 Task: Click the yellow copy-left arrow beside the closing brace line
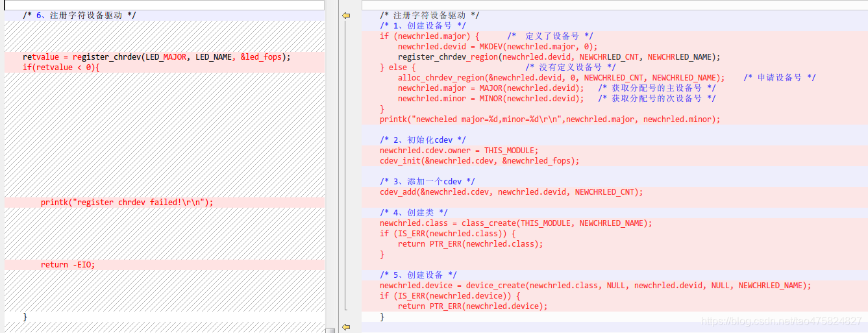point(346,327)
